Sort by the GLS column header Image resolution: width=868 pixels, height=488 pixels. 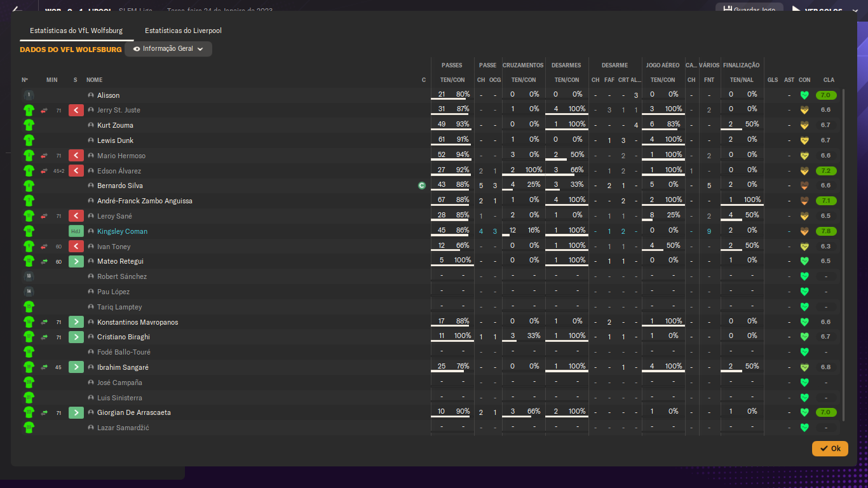coord(773,80)
